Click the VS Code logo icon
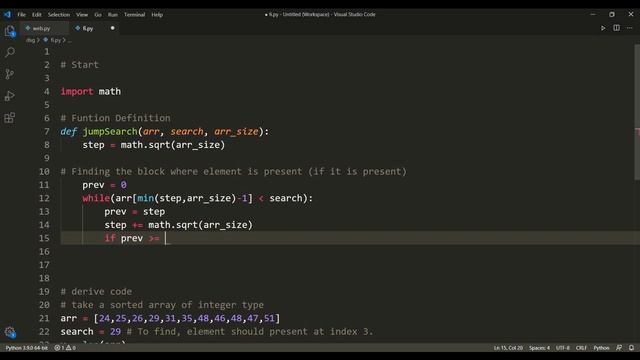This screenshot has height=360, width=640. (7, 14)
